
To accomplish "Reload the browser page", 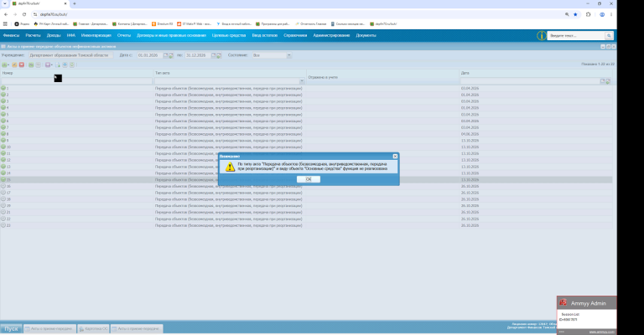I will pyautogui.click(x=24, y=14).
